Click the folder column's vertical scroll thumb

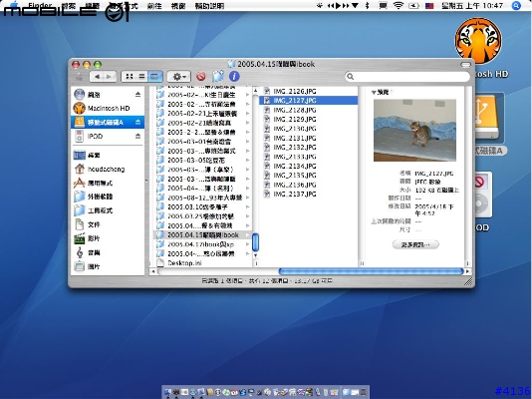(255, 242)
